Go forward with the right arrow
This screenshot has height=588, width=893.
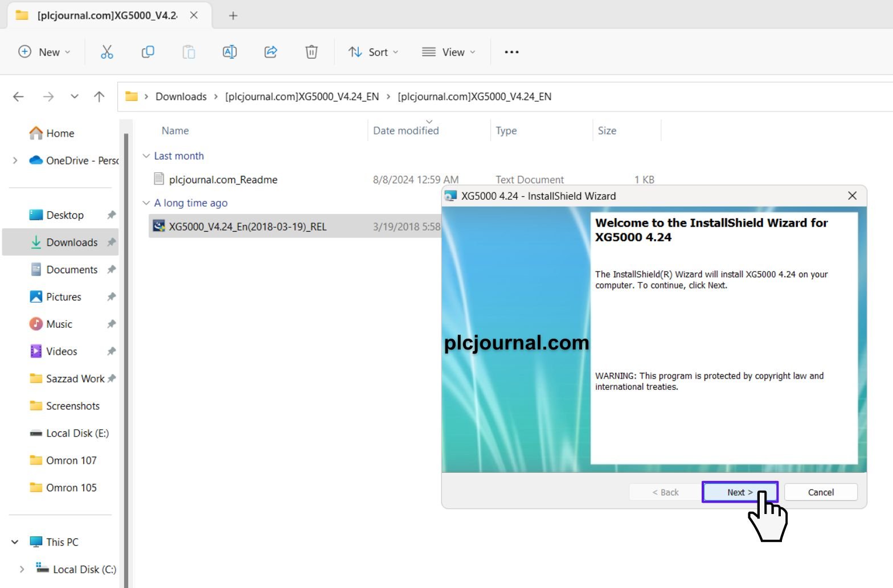click(48, 97)
